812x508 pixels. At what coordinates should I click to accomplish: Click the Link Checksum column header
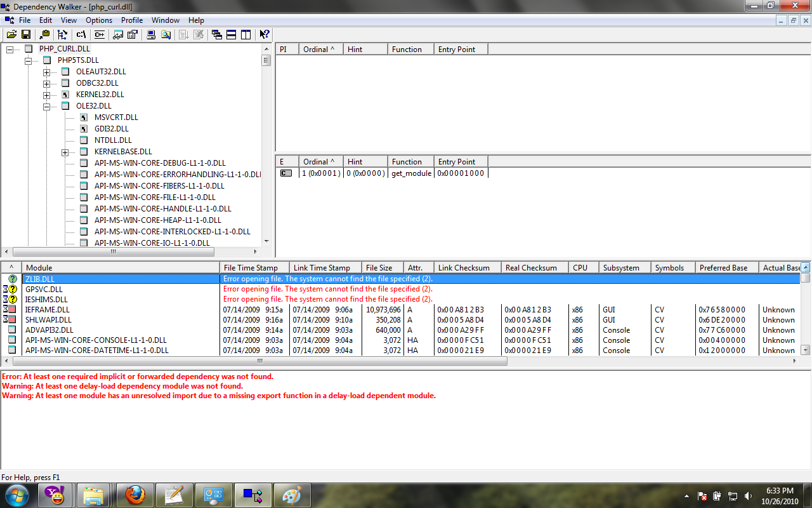[468, 267]
